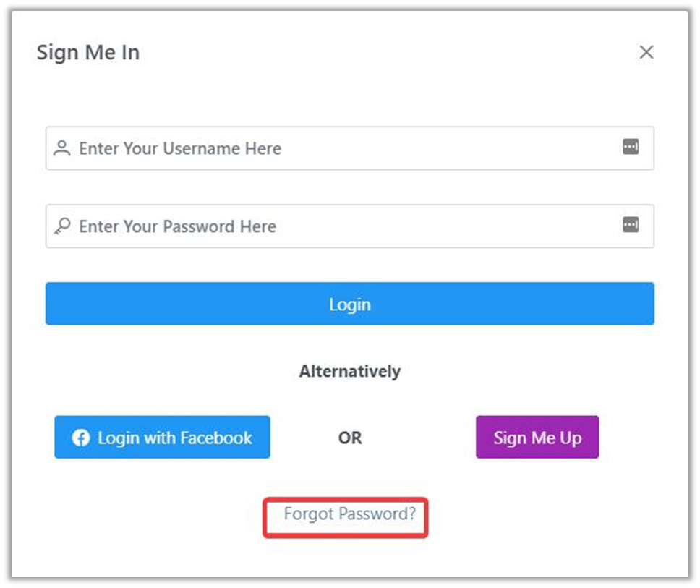Screen dimensions: 700x588
Task: Click "Enter Your Password Here" placeholder text
Action: (x=177, y=226)
